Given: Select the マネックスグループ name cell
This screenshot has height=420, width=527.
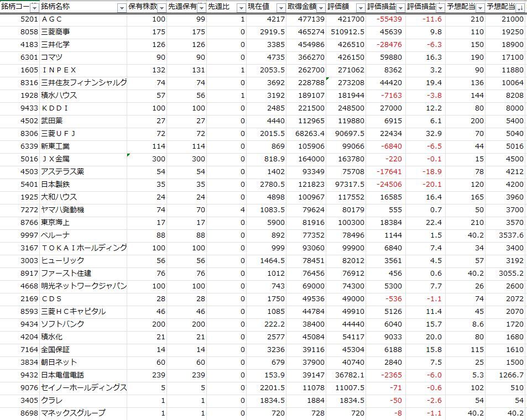Looking at the screenshot, I should pyautogui.click(x=83, y=413).
